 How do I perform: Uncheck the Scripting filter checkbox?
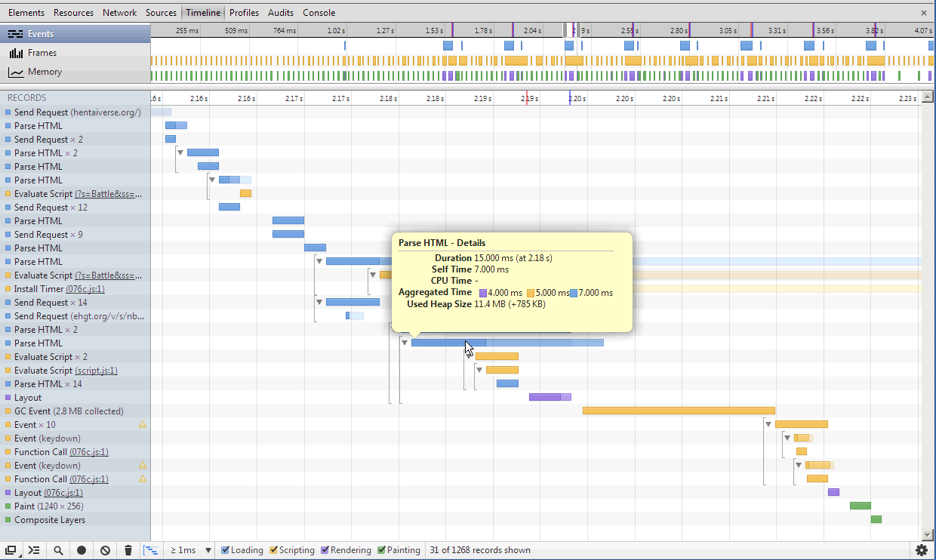274,550
